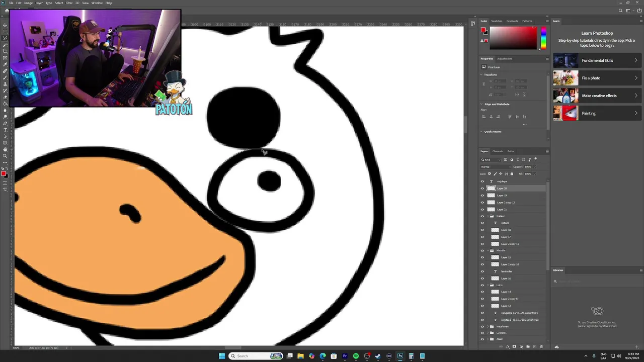Open the layer Kind filter dropdown

(x=491, y=160)
